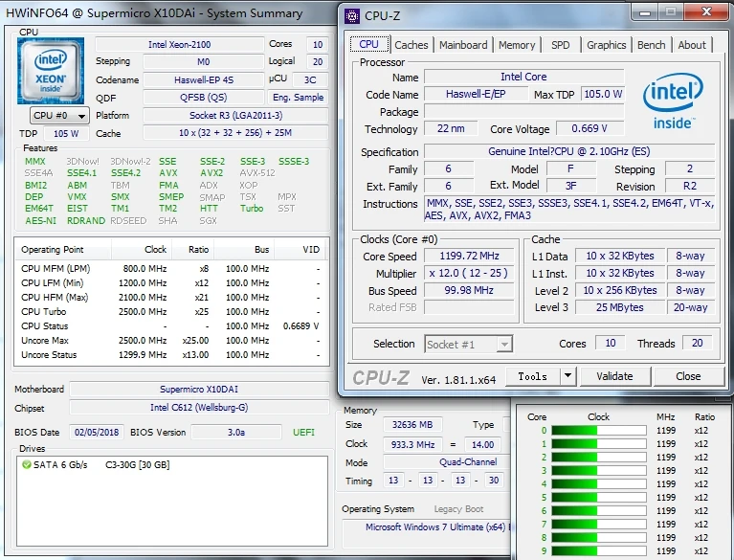Open the Tools dropdown arrow

coord(567,376)
